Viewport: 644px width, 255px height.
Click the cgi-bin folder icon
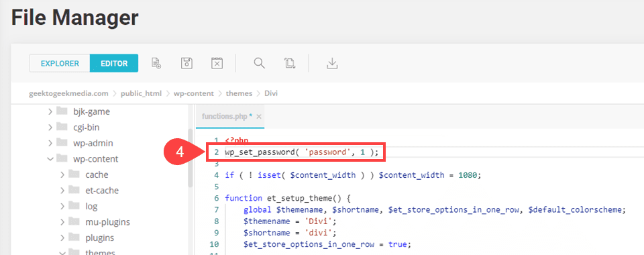tap(62, 127)
